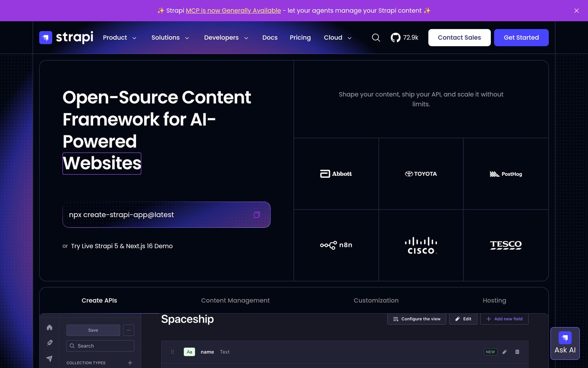588x368 pixels.
Task: Click the Get Started button
Action: (521, 38)
